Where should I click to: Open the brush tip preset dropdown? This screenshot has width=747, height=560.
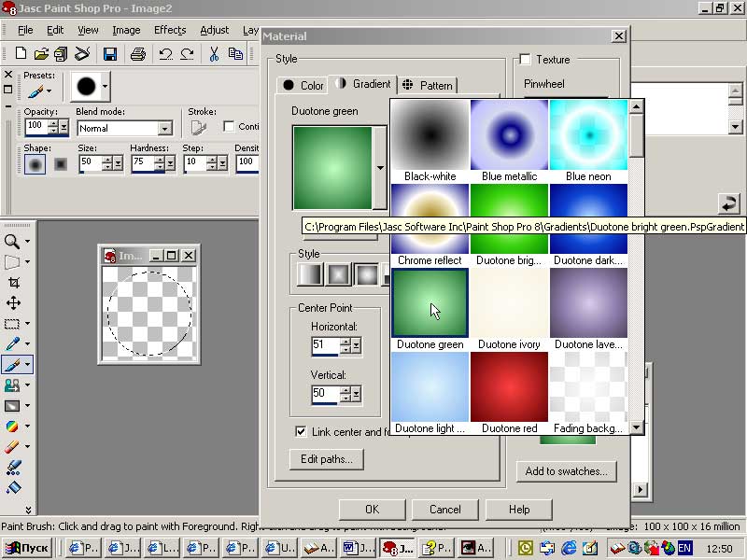(x=105, y=87)
